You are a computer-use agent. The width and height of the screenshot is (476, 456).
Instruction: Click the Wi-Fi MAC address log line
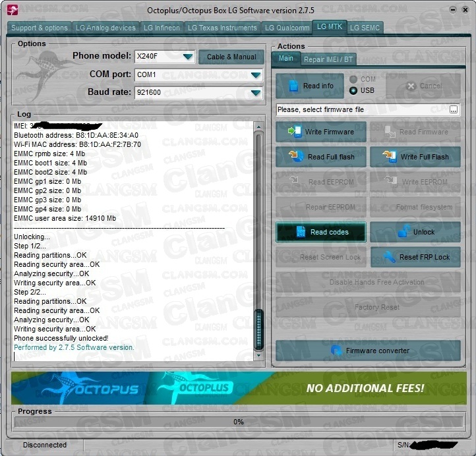tap(77, 144)
